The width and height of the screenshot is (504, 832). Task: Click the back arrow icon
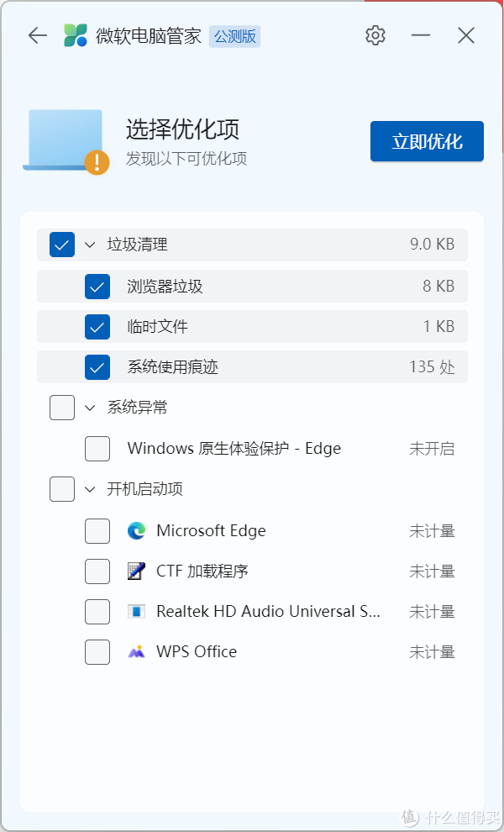point(38,35)
